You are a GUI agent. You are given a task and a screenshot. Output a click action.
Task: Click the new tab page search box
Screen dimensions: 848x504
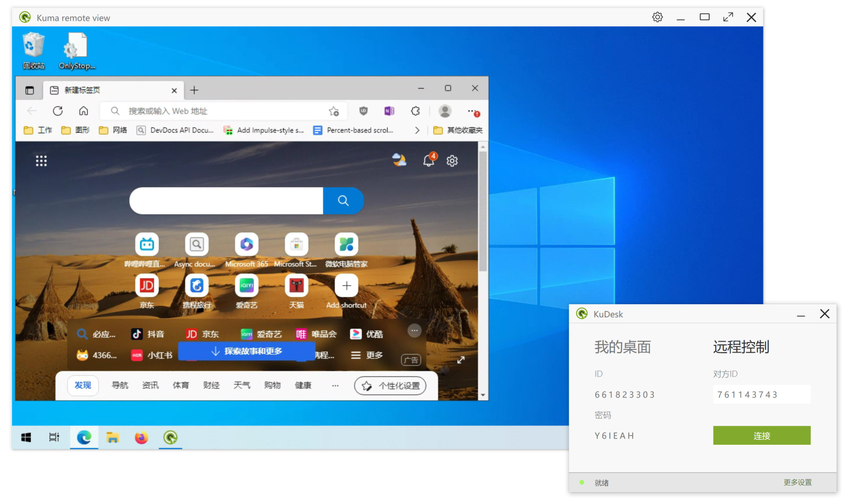click(x=226, y=201)
